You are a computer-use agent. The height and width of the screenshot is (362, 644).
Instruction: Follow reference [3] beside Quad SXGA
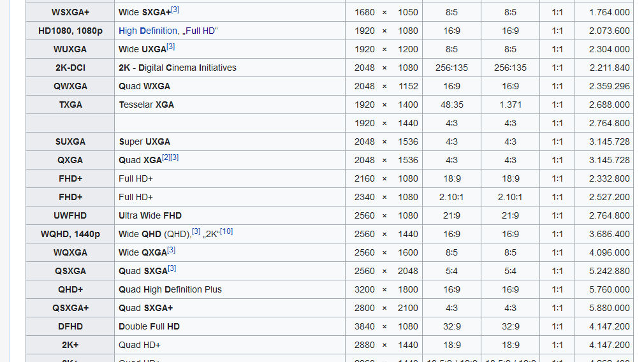coord(172,268)
